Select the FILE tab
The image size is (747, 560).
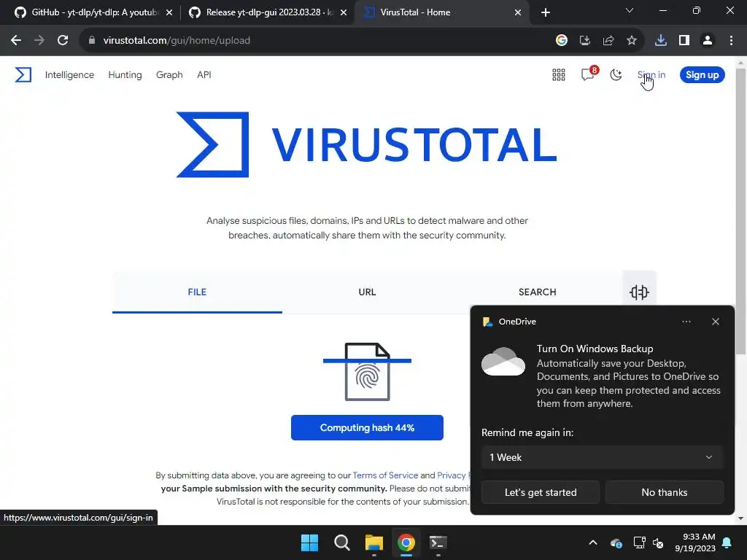coord(197,292)
